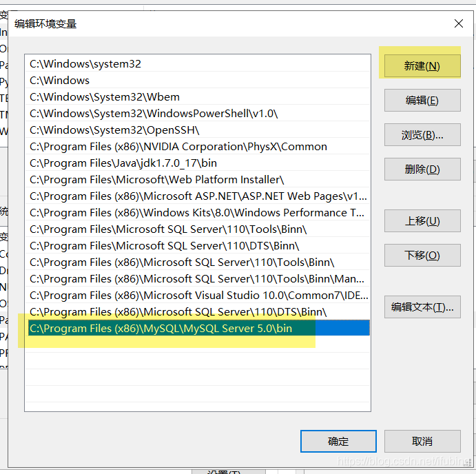476x474 pixels.
Task: Select the C:\Windows\system32 entry
Action: [198, 64]
